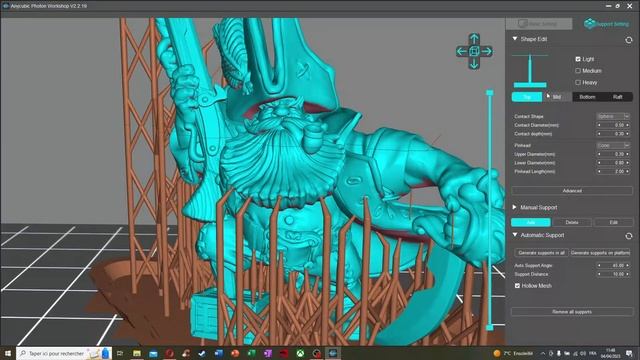Decrease Auto Support Angle value
The width and height of the screenshot is (640, 360).
click(599, 265)
